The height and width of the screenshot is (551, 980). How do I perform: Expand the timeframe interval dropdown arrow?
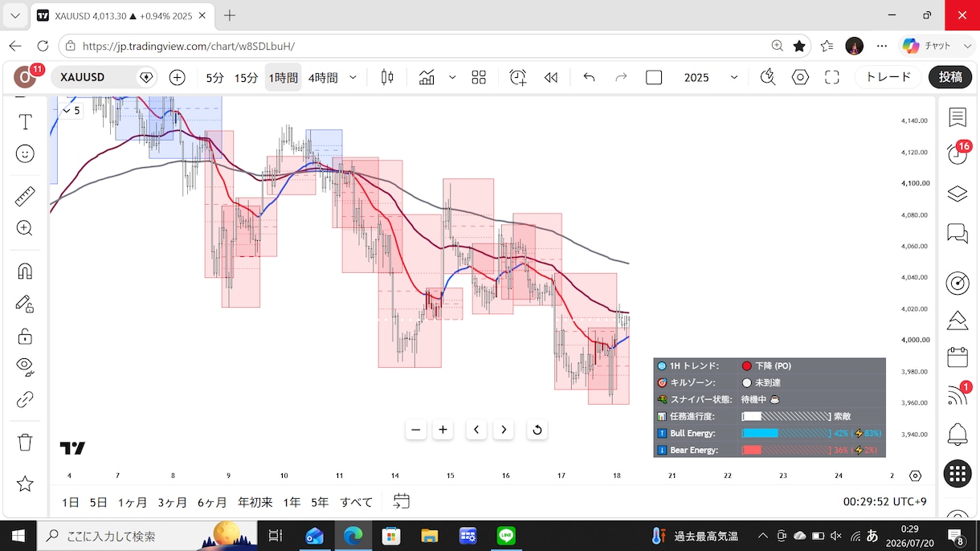(x=353, y=77)
